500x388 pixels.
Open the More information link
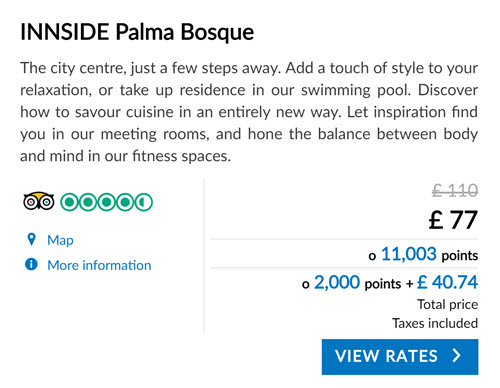(x=99, y=265)
